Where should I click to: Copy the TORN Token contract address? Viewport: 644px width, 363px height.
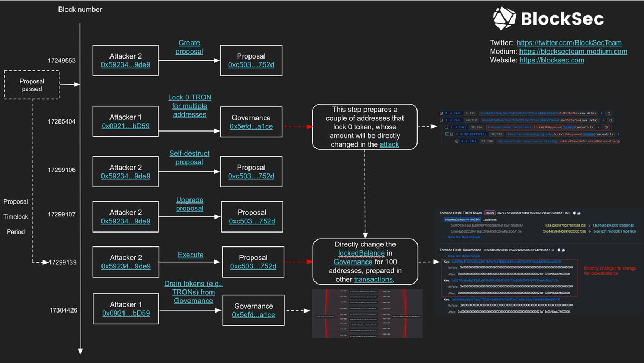[x=574, y=213]
